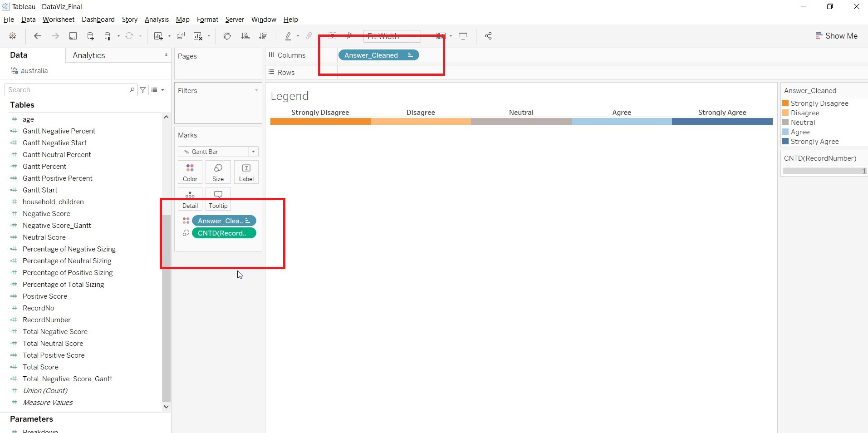This screenshot has width=868, height=433.
Task: Click the Share workbook icon
Action: point(488,36)
